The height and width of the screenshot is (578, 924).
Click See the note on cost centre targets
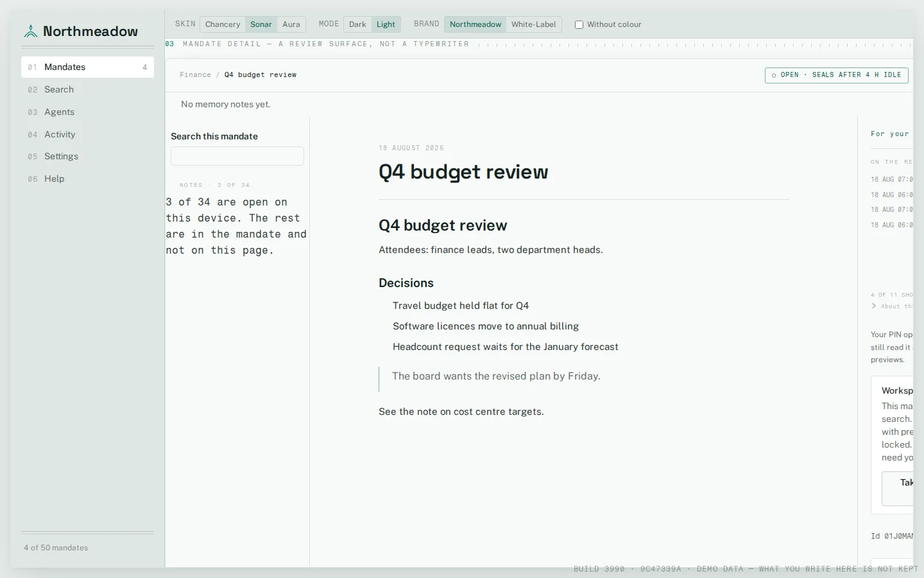(461, 412)
